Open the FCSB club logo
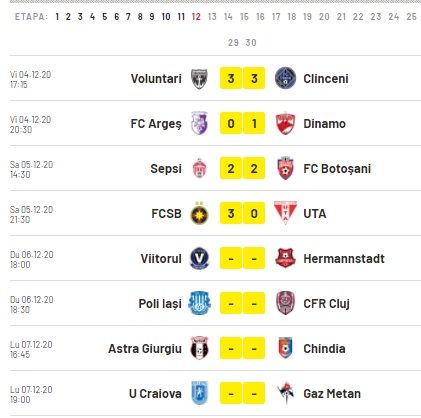421x418 pixels. 199,214
